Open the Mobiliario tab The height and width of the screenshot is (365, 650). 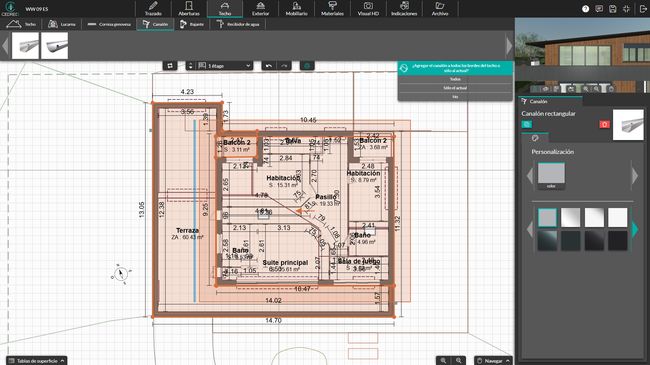(x=296, y=9)
